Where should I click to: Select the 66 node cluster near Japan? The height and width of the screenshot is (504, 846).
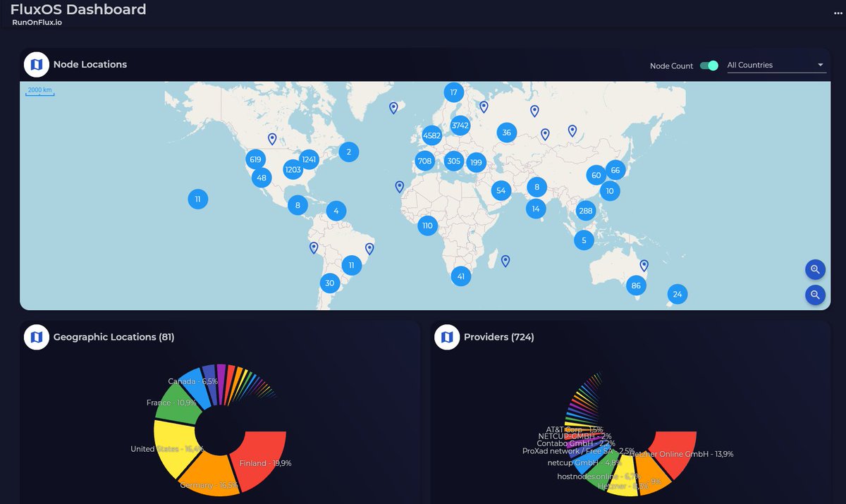(x=615, y=170)
